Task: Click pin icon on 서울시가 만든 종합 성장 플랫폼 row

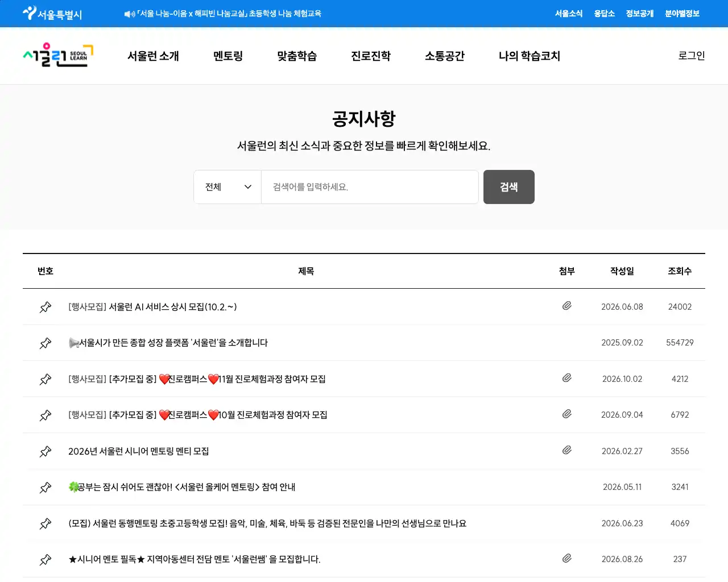Action: 45,343
